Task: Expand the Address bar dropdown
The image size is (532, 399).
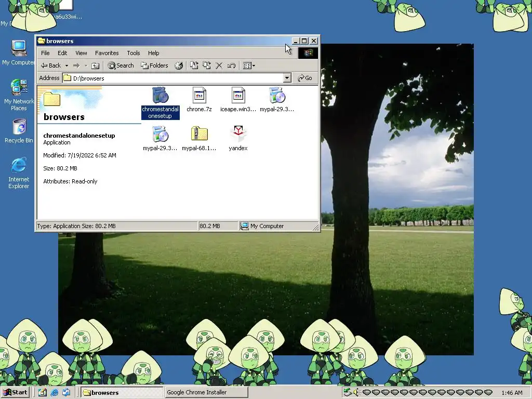Action: 287,78
